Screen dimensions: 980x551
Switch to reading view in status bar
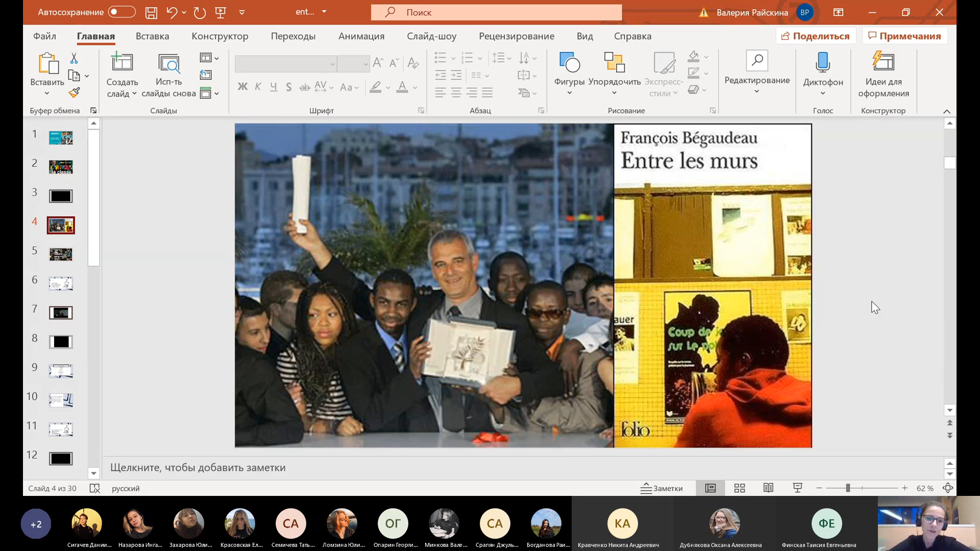point(768,488)
